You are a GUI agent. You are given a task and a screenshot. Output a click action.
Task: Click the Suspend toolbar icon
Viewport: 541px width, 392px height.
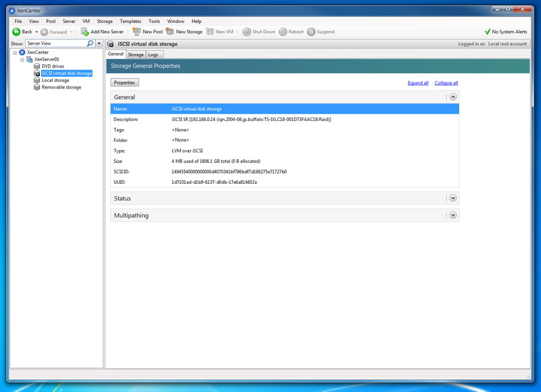coord(311,32)
